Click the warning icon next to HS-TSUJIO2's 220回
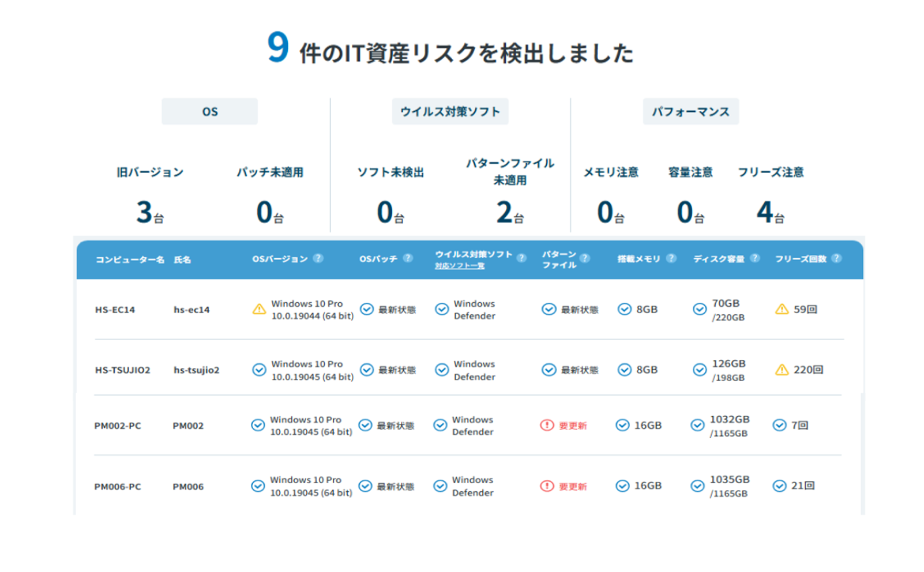The image size is (924, 572). point(782,370)
